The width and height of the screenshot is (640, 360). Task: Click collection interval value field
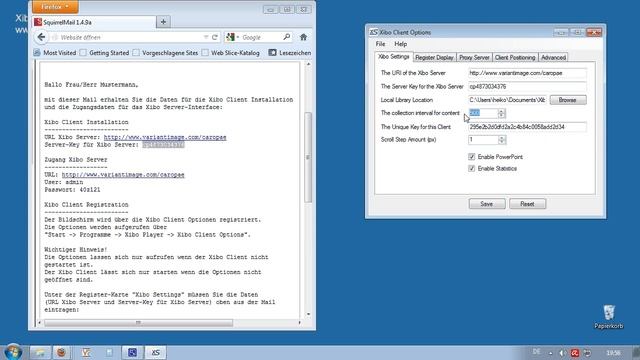483,113
